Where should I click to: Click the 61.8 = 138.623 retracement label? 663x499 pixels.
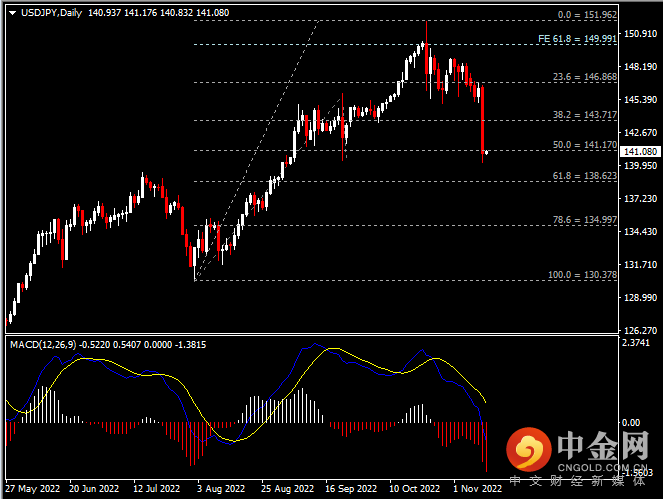coord(585,175)
